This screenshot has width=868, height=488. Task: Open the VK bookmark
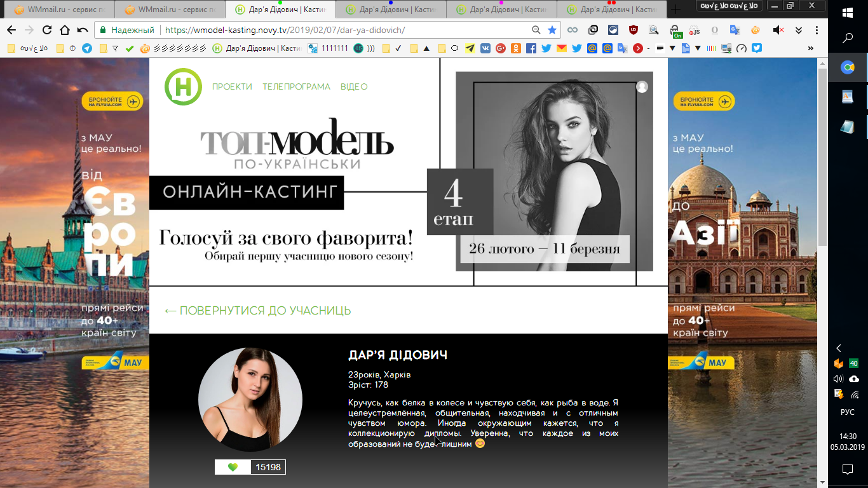point(485,48)
